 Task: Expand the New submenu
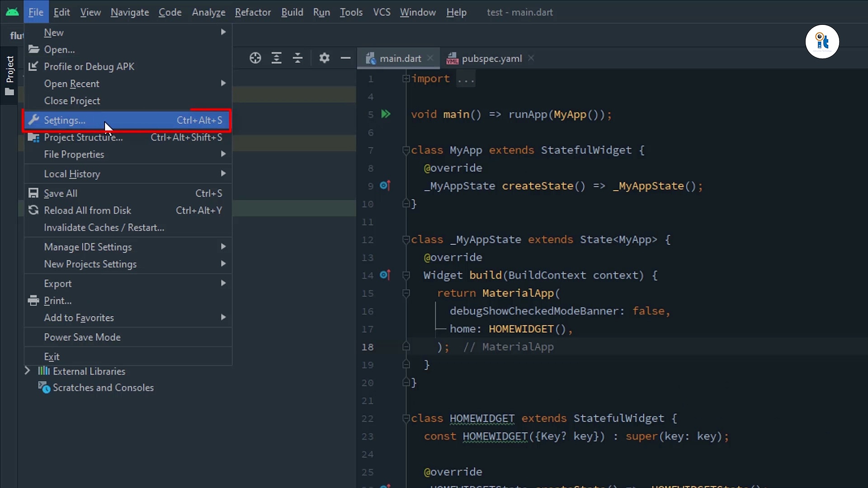click(128, 33)
